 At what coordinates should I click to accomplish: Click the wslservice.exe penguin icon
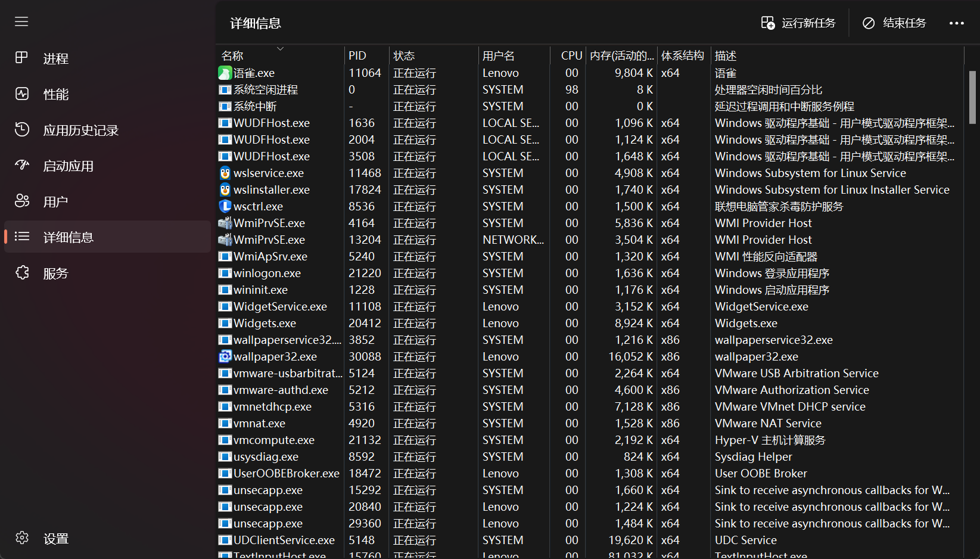pos(225,173)
